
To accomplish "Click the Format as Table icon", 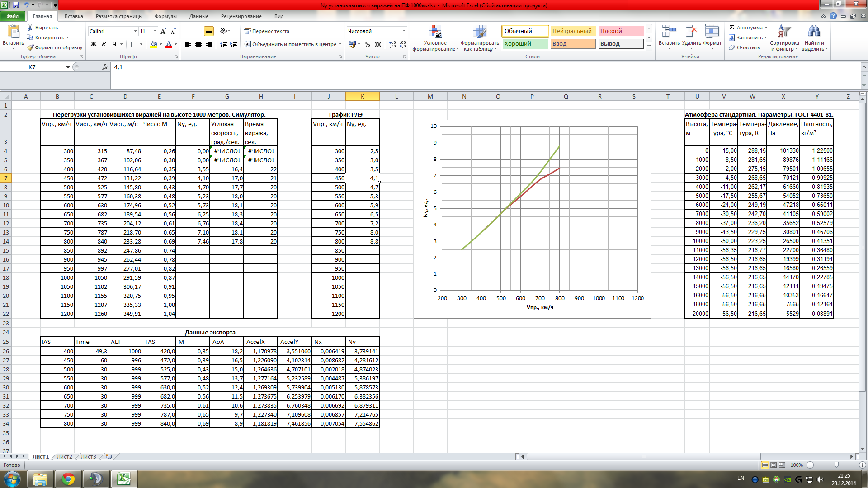I will coord(480,32).
